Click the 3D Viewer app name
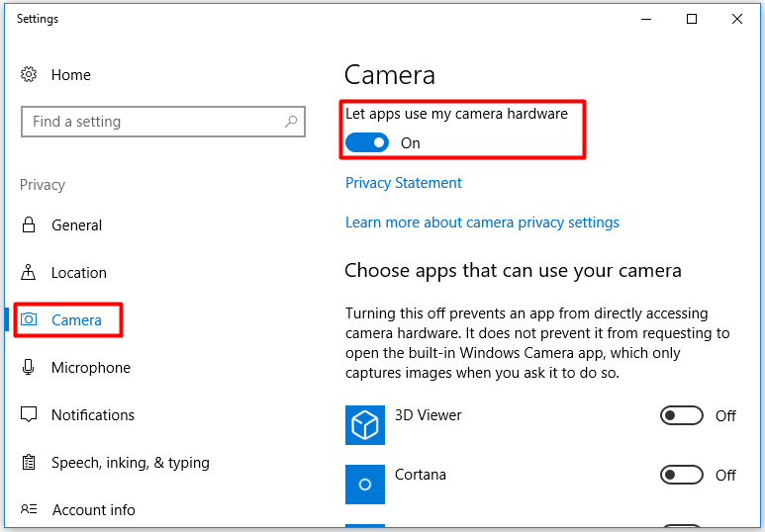The height and width of the screenshot is (532, 765). tap(428, 415)
